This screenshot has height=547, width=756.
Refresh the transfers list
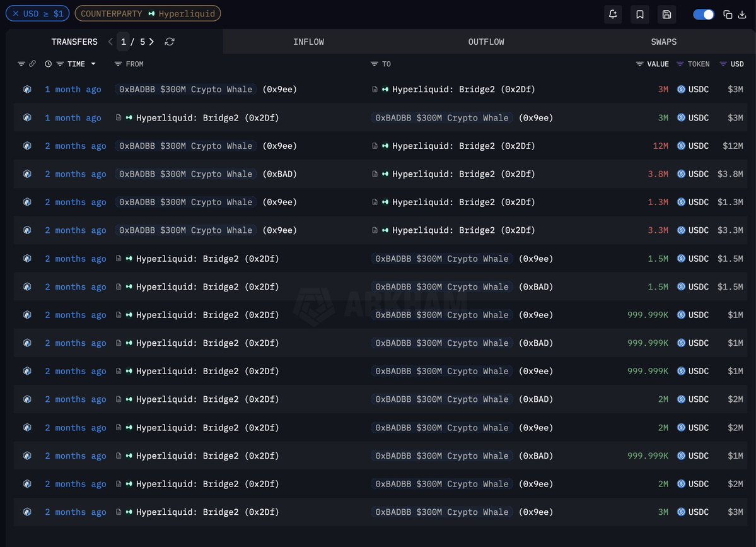point(170,42)
